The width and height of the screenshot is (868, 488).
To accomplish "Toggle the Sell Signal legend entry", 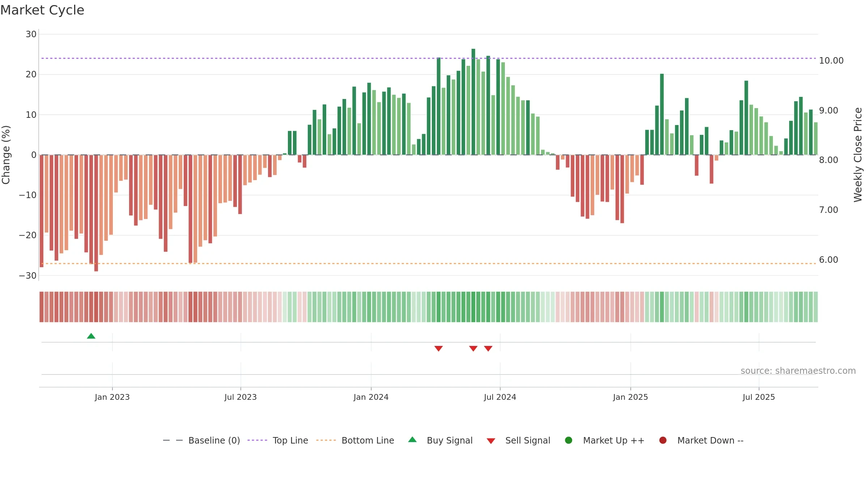I will 518,440.
